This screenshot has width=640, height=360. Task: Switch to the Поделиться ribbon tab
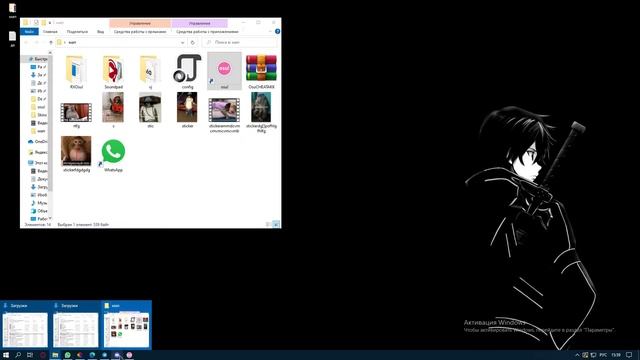coord(77,31)
